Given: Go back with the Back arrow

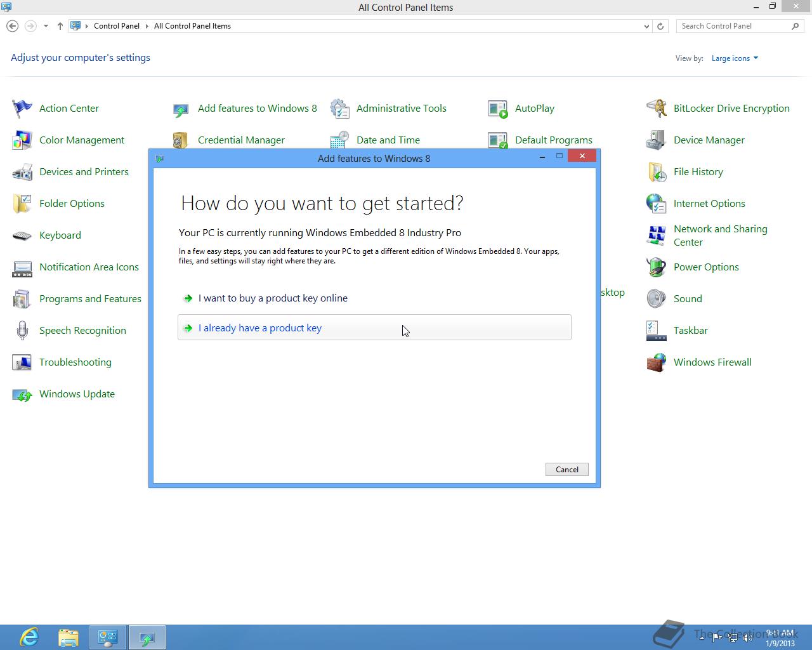Looking at the screenshot, I should pos(12,26).
